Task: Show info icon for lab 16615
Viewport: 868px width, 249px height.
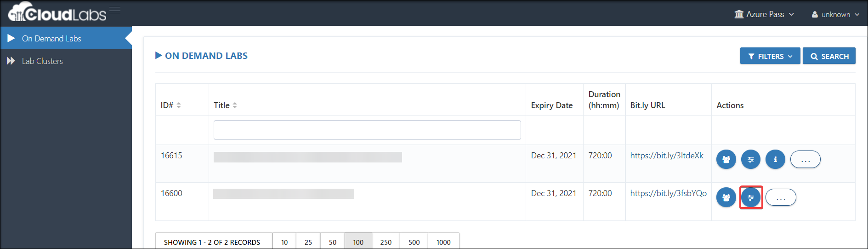Action: (x=775, y=160)
